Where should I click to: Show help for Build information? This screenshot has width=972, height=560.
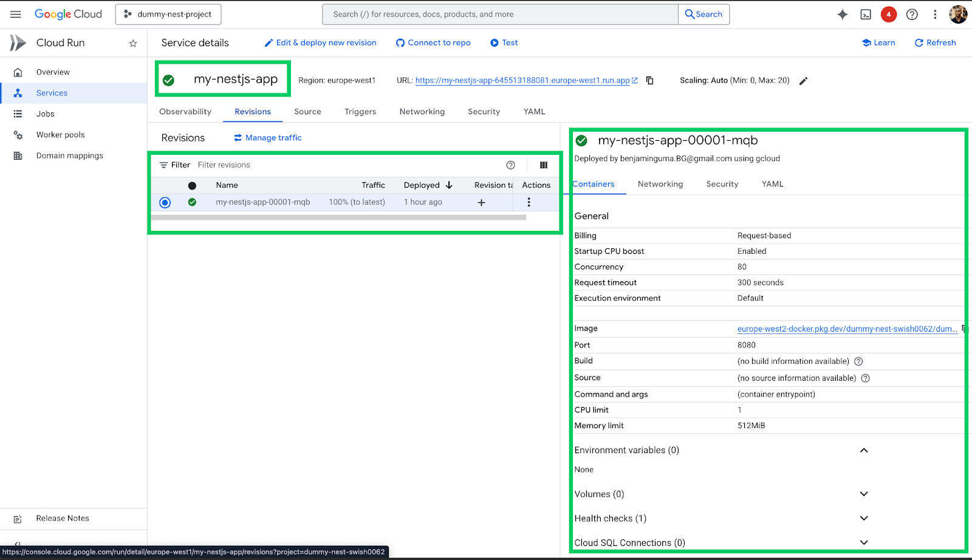coord(858,361)
